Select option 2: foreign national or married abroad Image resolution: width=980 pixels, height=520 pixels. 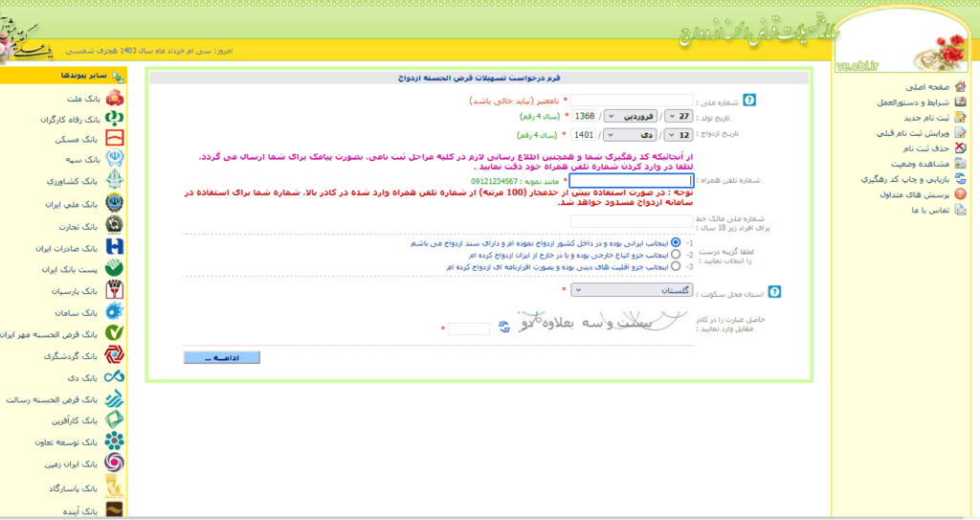[676, 255]
